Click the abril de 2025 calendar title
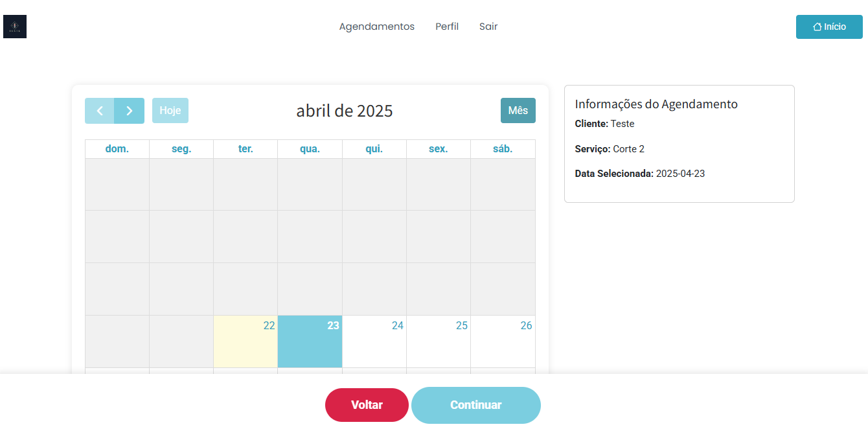The height and width of the screenshot is (429, 868). coord(345,111)
